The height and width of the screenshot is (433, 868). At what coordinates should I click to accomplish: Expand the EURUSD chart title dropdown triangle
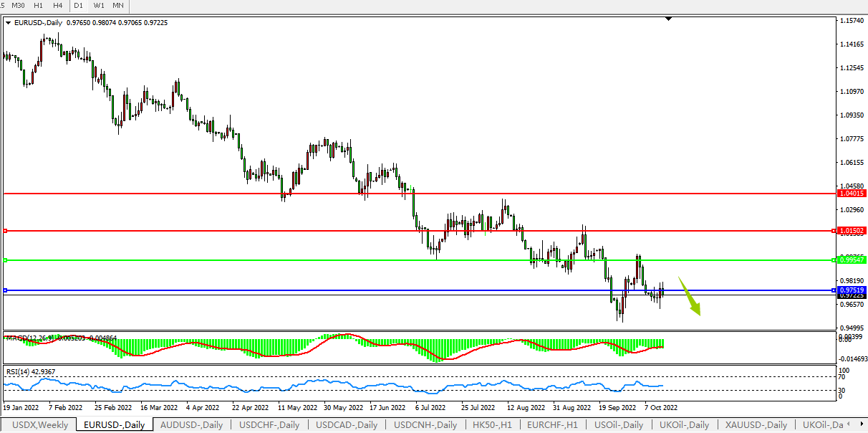click(x=8, y=23)
